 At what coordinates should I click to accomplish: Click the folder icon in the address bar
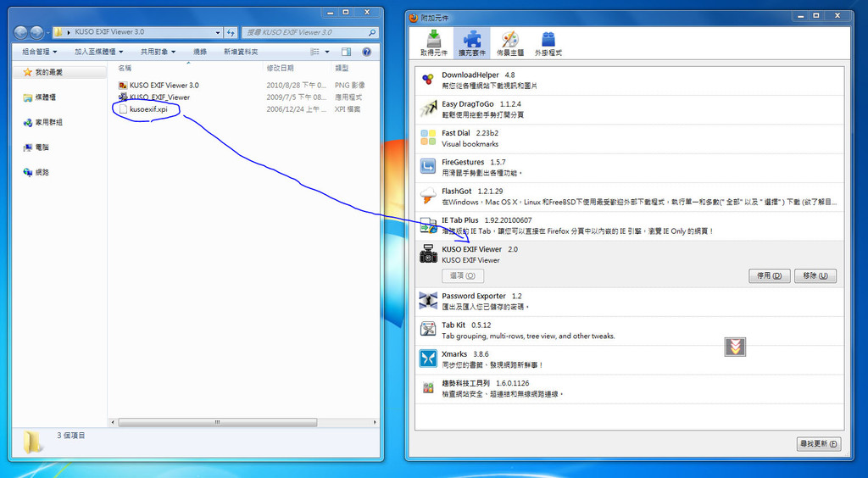click(x=58, y=33)
